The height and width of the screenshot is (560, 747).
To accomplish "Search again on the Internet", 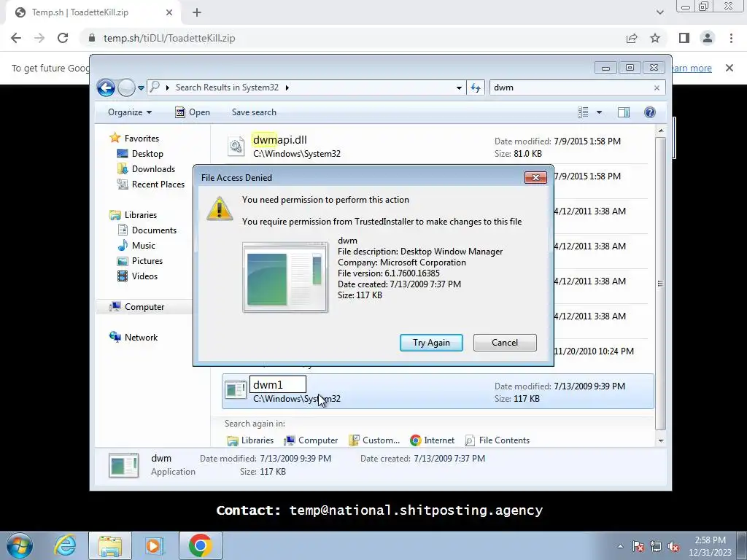I will click(432, 440).
